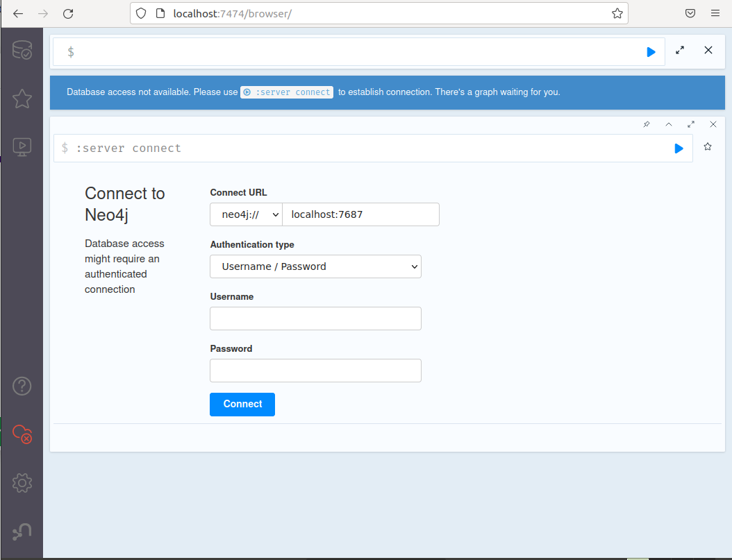Open the Help question mark icon
The width and height of the screenshot is (732, 560).
tap(22, 386)
